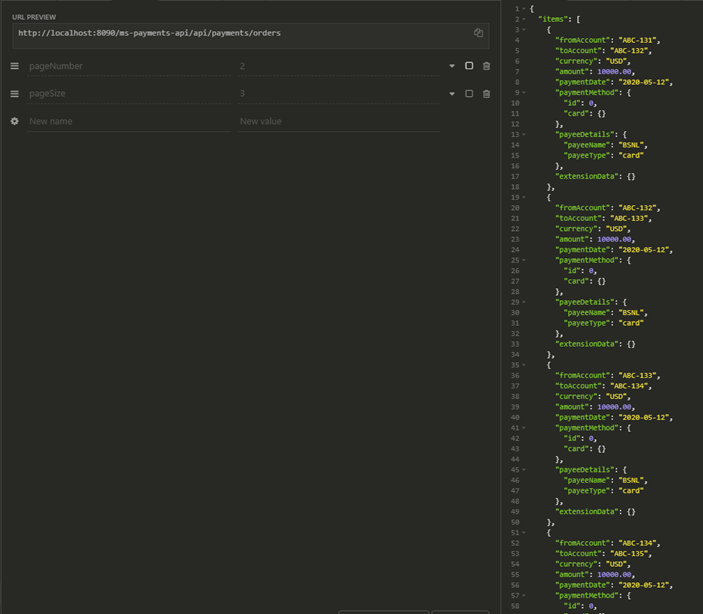This screenshot has height=614, width=703.
Task: Open the pageNumber row dropdown arrow
Action: coord(451,66)
